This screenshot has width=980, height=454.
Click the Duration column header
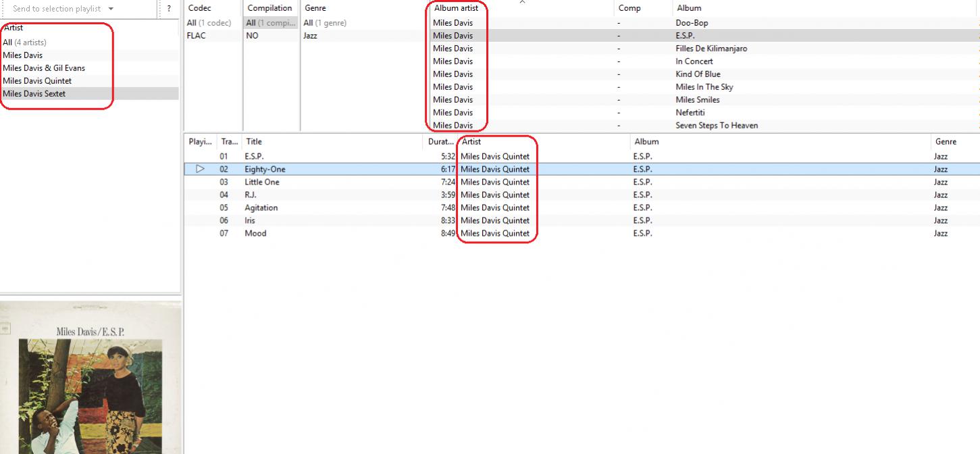pyautogui.click(x=441, y=142)
